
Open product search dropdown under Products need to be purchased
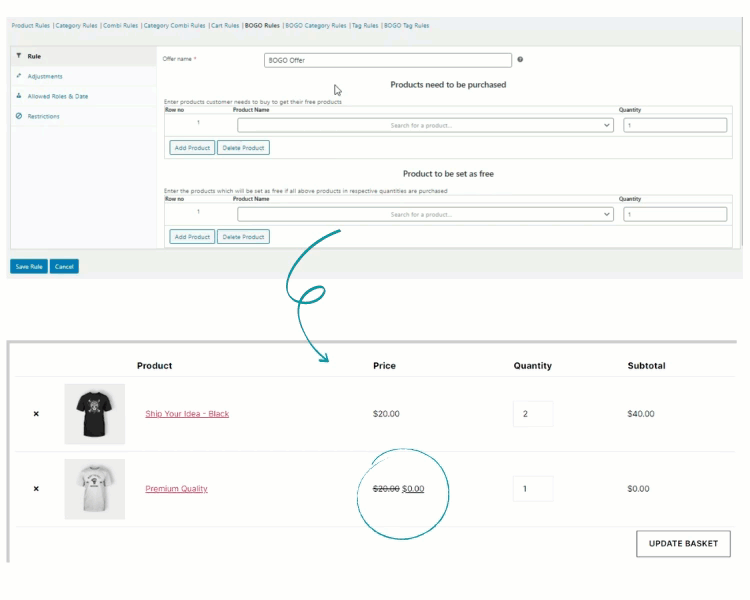point(425,125)
